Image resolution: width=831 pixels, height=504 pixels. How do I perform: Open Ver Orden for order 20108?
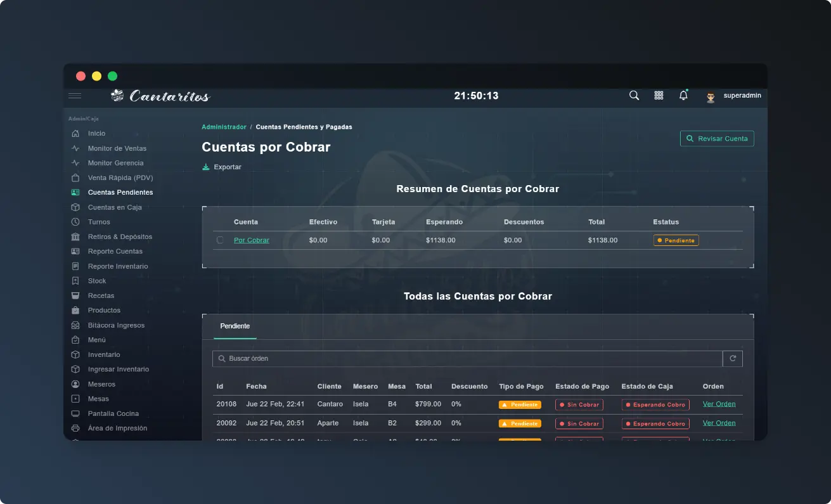(719, 404)
